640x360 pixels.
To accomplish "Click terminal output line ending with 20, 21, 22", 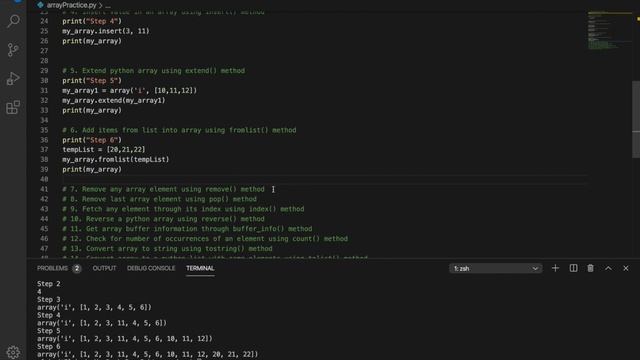I will (147, 354).
